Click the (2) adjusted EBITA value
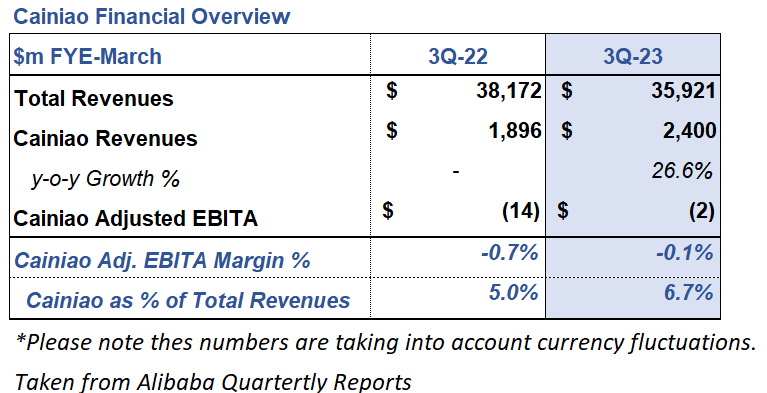 coord(701,211)
